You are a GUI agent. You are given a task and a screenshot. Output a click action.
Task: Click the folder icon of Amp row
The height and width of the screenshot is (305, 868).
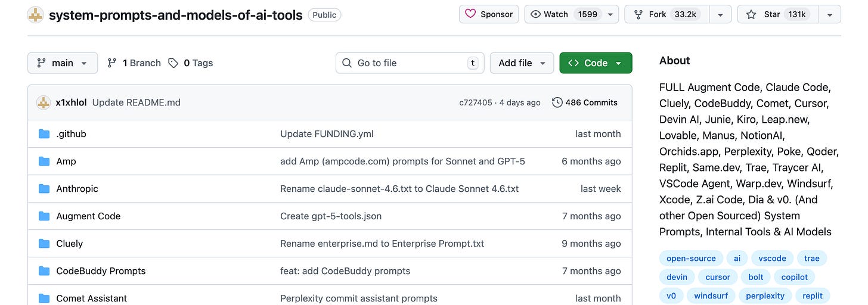44,161
